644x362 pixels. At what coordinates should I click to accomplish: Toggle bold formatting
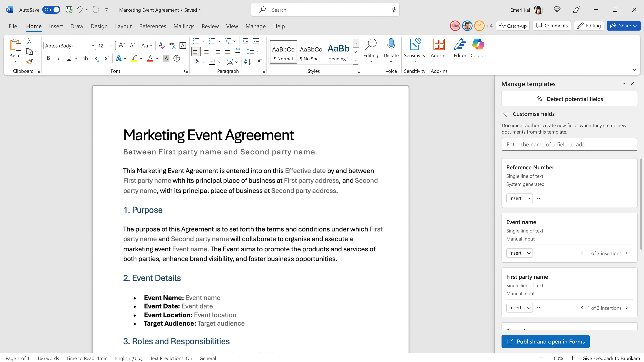pos(48,58)
